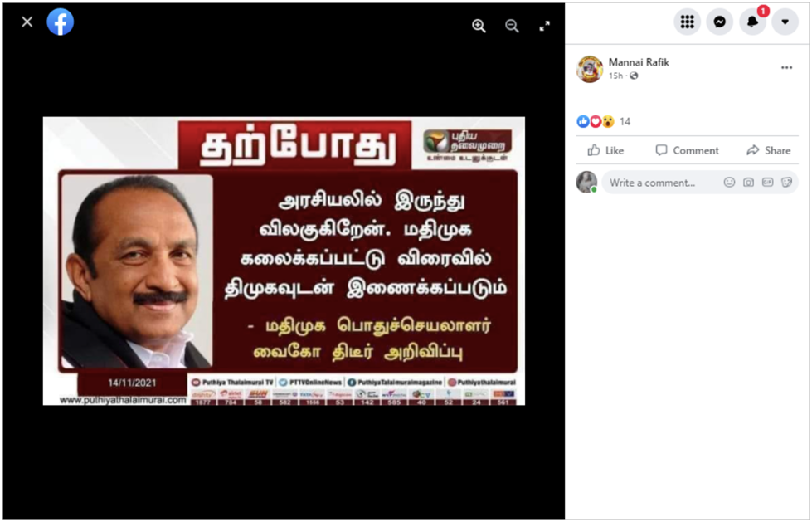Image resolution: width=812 pixels, height=522 pixels.
Task: Expand the account dropdown arrow
Action: tap(785, 22)
